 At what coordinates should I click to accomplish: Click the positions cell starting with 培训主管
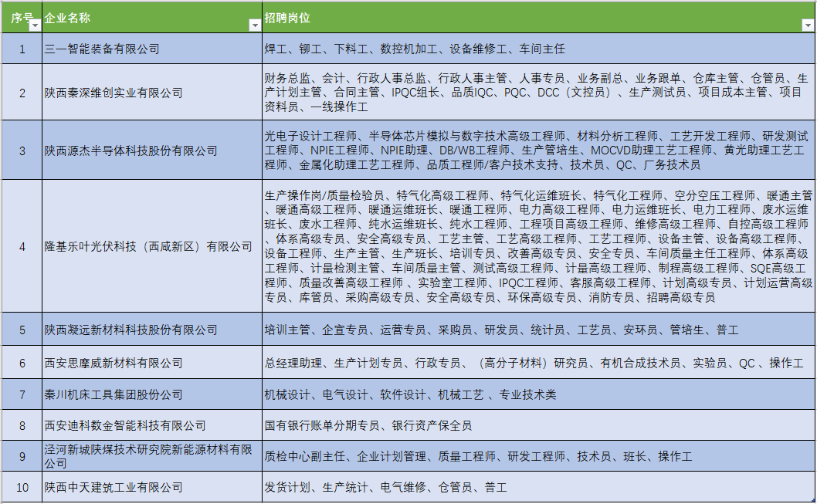pos(539,330)
